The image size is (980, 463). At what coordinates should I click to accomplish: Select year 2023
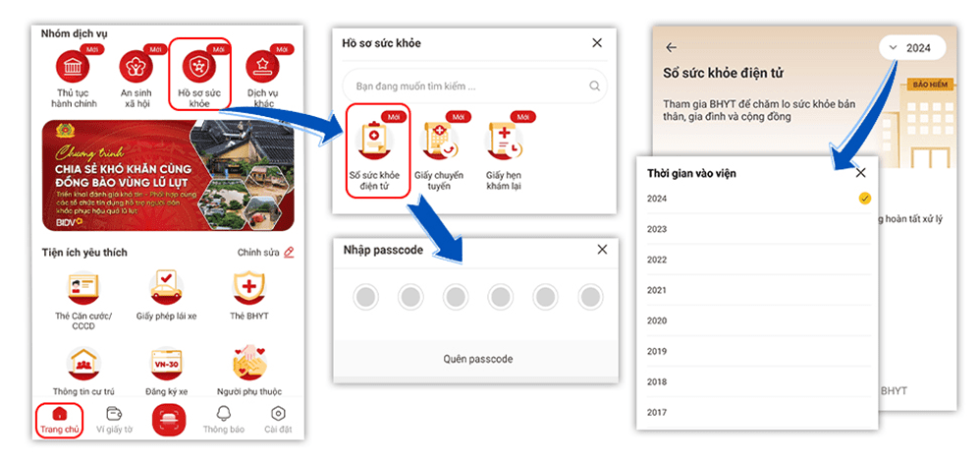pos(759,229)
